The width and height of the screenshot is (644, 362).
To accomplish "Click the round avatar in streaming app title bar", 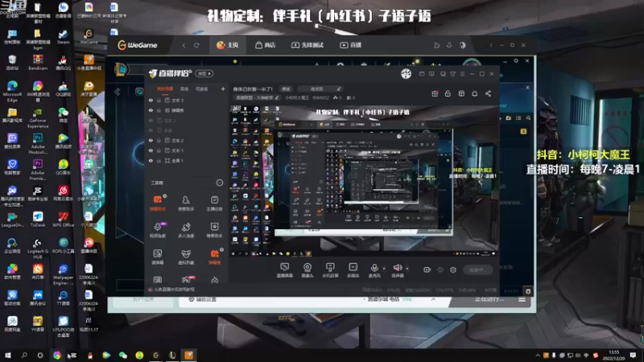I will [406, 73].
